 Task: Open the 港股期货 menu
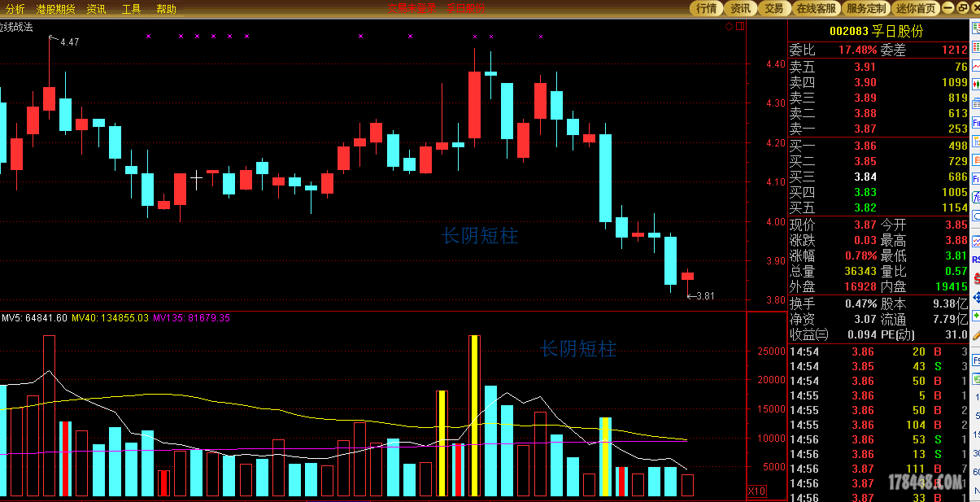55,9
